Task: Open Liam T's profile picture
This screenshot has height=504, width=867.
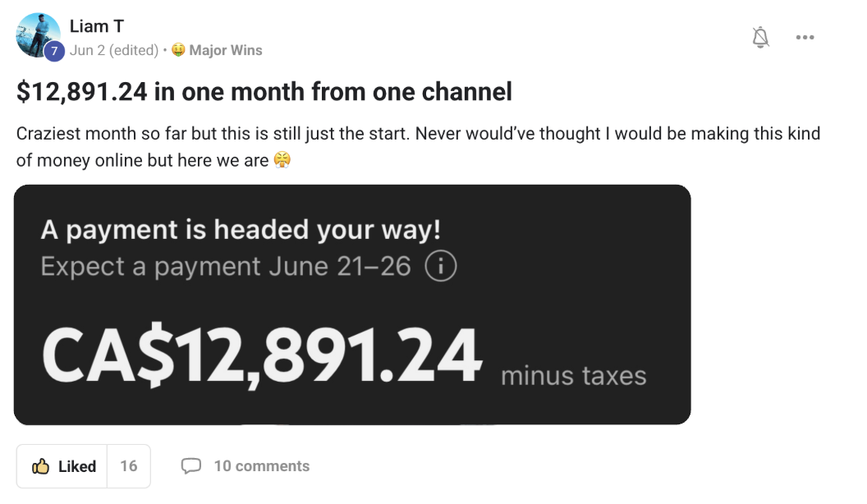Action: click(x=36, y=34)
